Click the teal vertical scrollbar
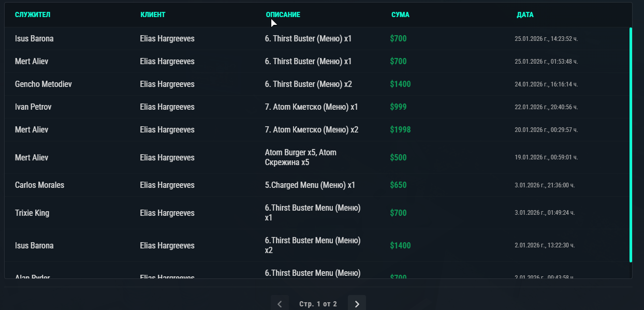Image resolution: width=644 pixels, height=310 pixels. (631, 145)
